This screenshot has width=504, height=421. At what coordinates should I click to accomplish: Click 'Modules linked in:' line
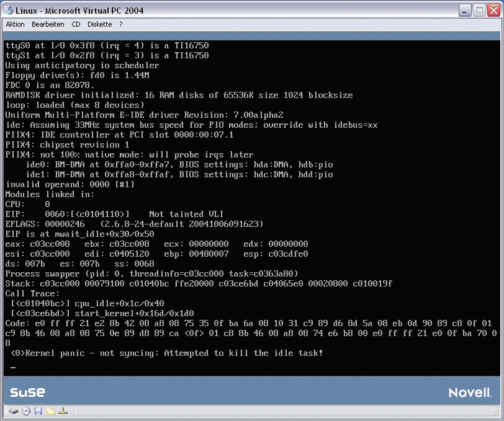click(50, 195)
